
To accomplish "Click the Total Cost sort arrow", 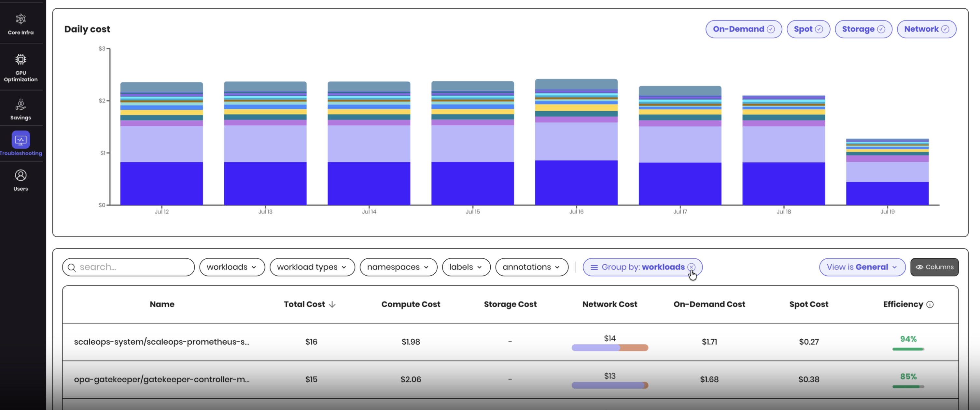I will tap(332, 304).
